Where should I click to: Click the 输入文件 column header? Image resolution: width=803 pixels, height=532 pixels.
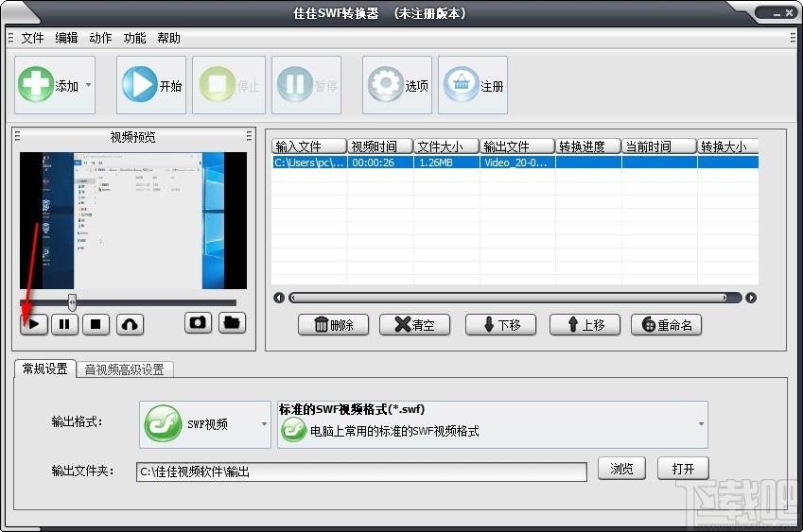pos(309,146)
